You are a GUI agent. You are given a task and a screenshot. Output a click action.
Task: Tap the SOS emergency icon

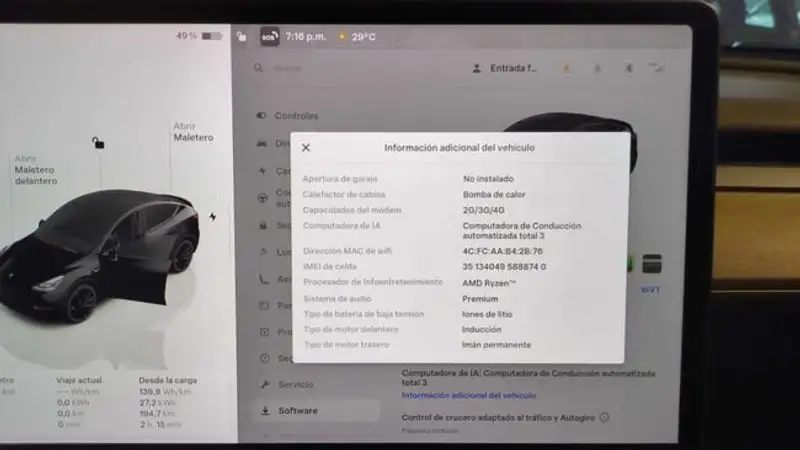269,37
